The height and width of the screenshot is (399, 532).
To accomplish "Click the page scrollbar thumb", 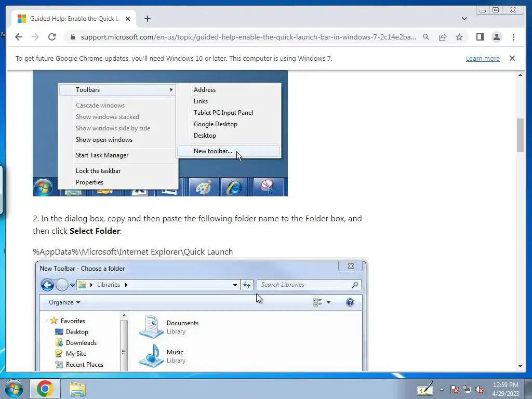I will point(520,135).
